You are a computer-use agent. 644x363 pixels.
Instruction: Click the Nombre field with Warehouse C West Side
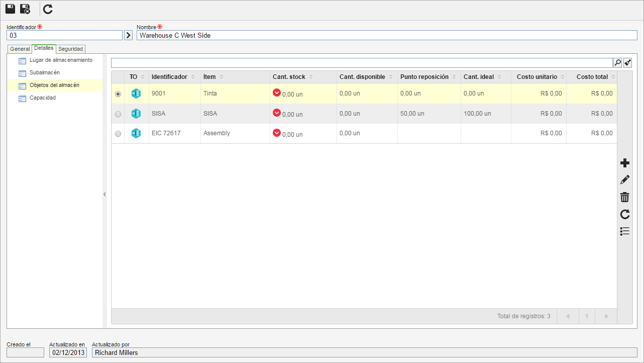click(387, 35)
